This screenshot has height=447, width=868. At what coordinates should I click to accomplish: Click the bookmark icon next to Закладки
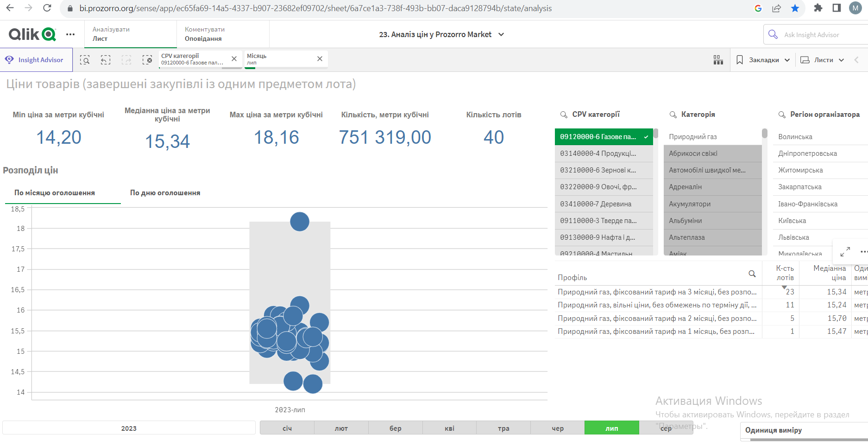pyautogui.click(x=740, y=60)
